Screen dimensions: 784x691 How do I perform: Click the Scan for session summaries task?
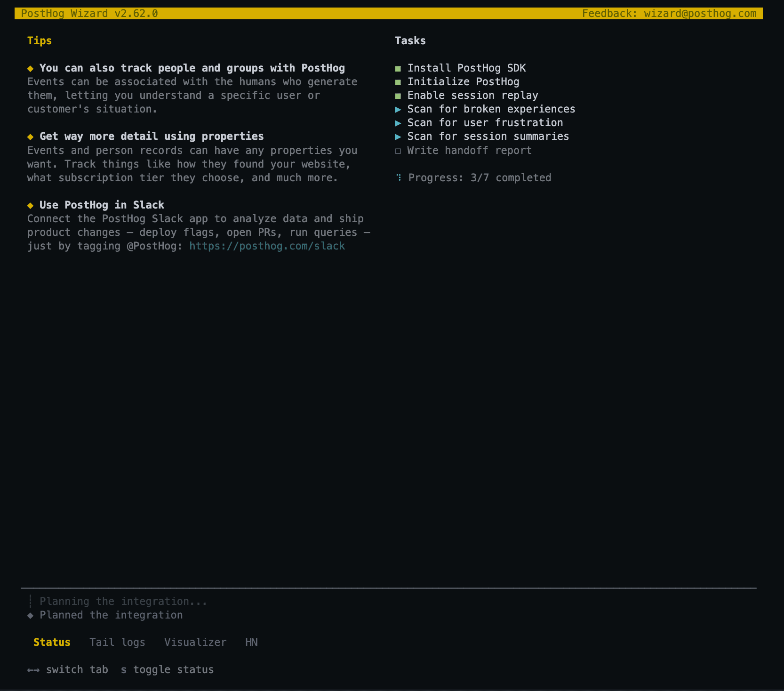point(488,137)
